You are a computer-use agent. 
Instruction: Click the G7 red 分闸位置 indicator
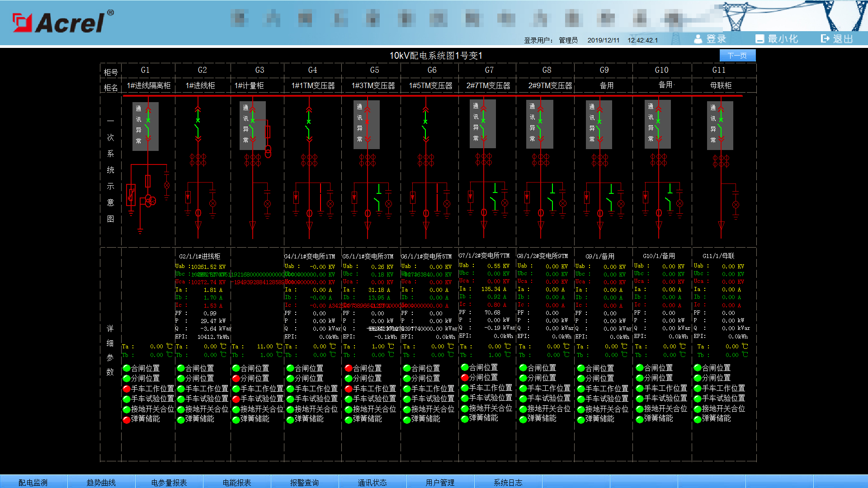tap(465, 378)
